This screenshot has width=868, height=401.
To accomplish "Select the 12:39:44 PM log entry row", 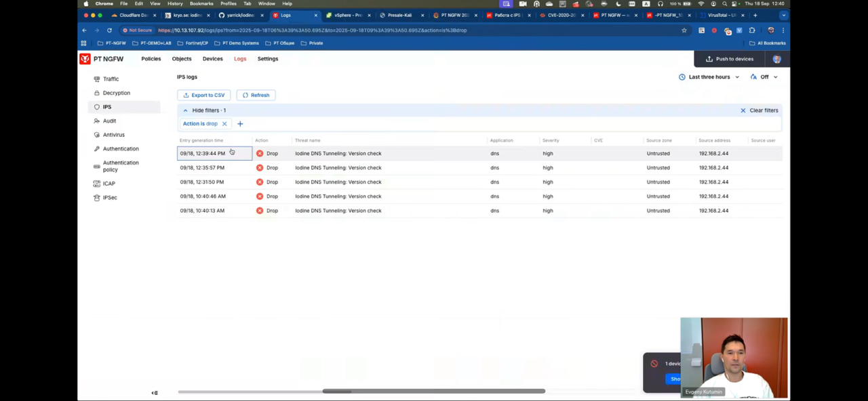I will tap(338, 154).
